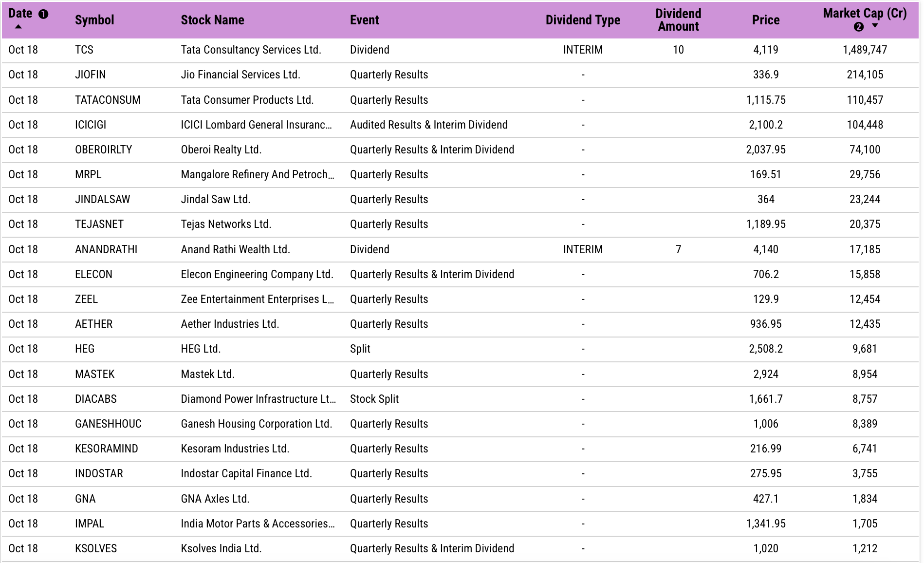Click dividend amount 10 for TCS
The image size is (924, 563).
click(x=678, y=50)
